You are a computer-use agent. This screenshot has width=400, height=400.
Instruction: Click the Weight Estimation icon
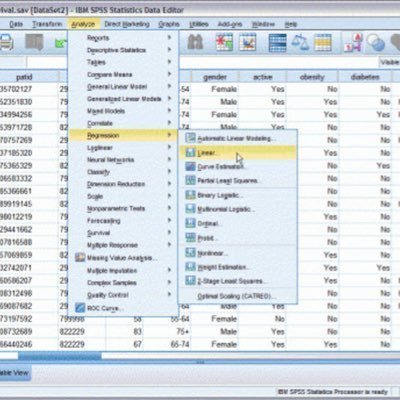(x=190, y=267)
